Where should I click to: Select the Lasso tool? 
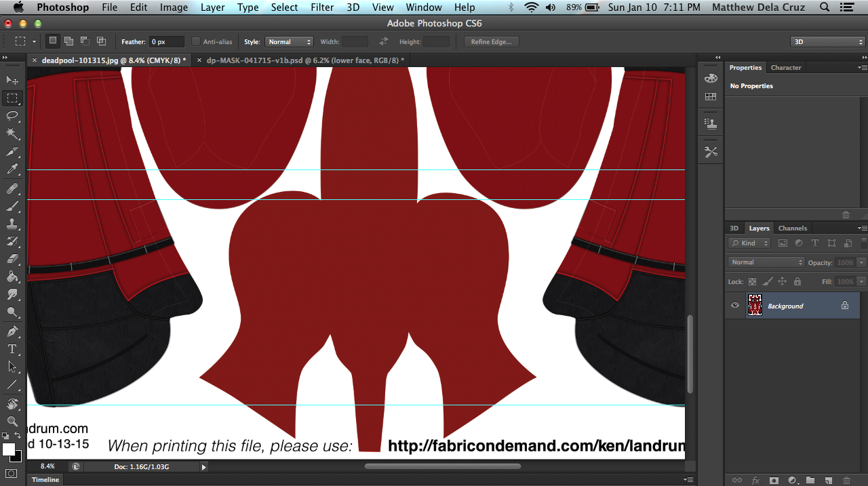click(x=12, y=116)
